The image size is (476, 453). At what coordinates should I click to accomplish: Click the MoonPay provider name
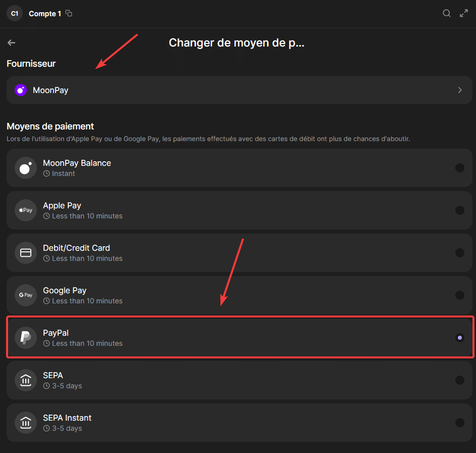(51, 90)
